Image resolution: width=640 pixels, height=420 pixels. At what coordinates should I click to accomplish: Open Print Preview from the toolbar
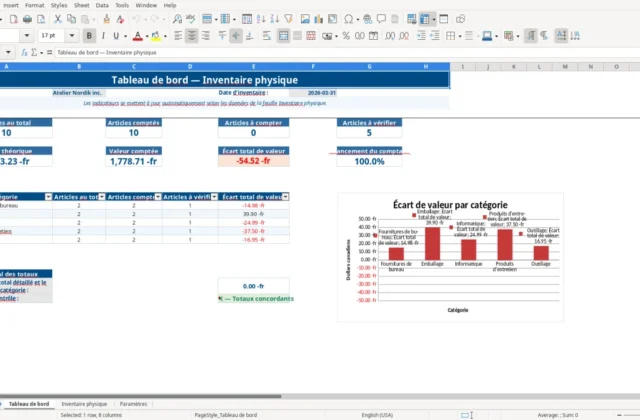pos(41,19)
